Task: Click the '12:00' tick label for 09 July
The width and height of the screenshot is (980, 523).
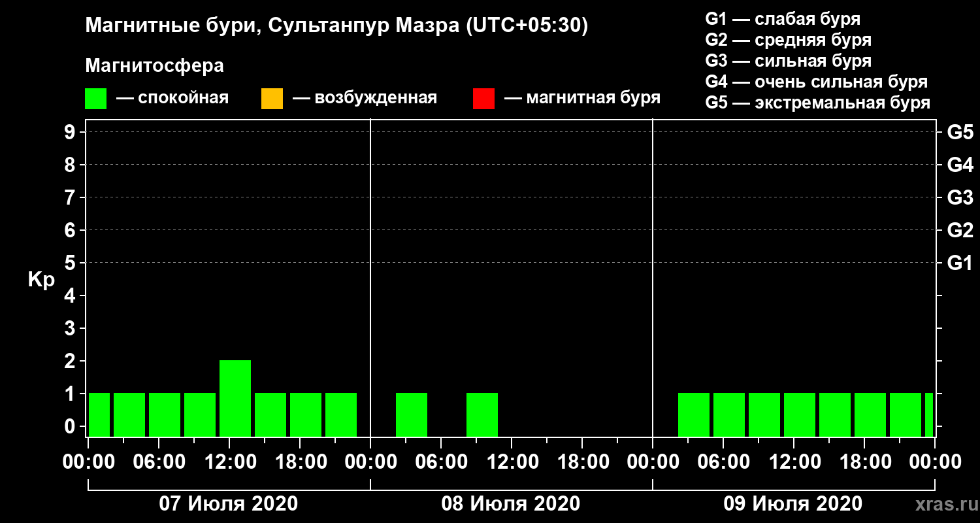Action: (794, 462)
